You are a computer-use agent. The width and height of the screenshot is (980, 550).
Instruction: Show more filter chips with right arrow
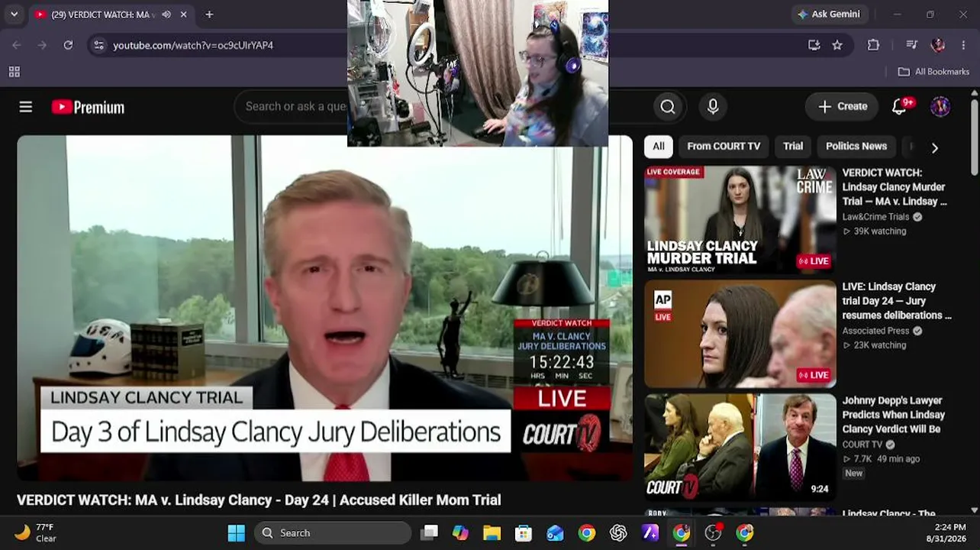934,147
